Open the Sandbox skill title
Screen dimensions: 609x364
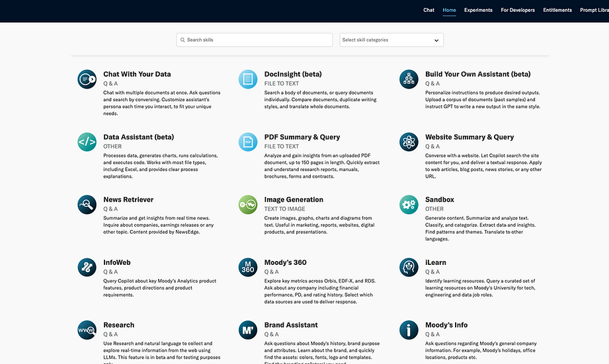tap(439, 200)
